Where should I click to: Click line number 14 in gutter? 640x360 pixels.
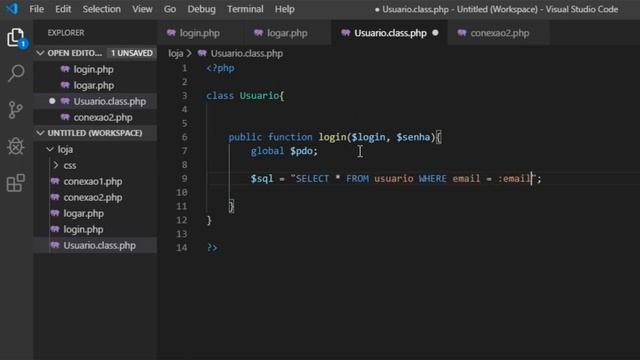tap(182, 247)
